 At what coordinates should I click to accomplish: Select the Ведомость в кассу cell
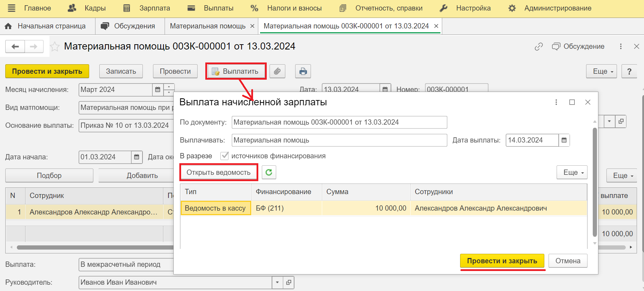[216, 208]
